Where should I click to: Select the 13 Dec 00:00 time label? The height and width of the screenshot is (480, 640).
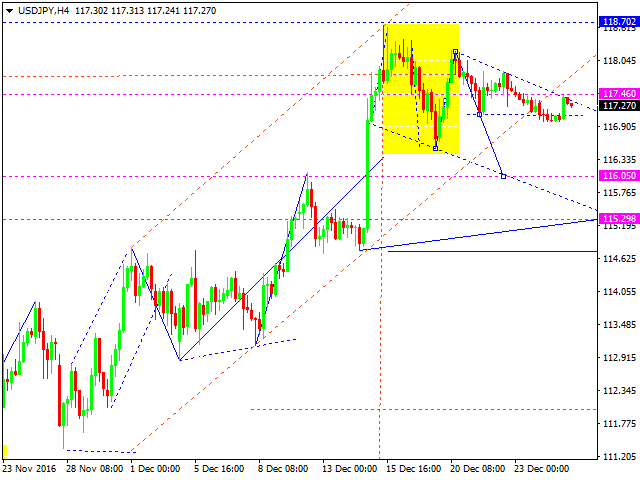point(349,469)
